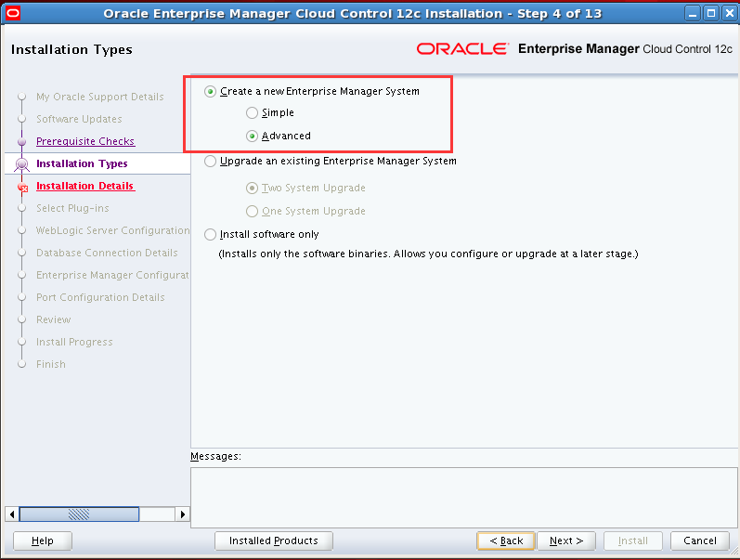740x560 pixels.
Task: Proceed with the Next button
Action: [x=566, y=540]
